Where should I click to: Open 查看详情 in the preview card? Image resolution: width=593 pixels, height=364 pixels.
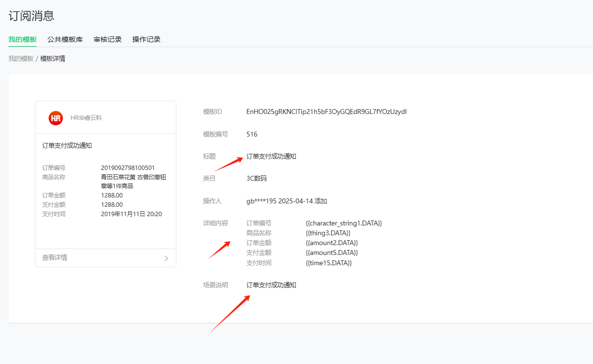point(55,257)
